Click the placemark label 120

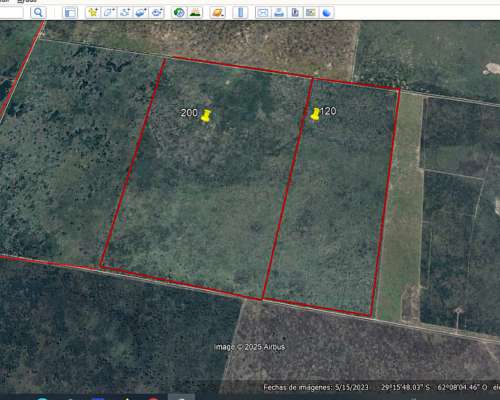[328, 111]
